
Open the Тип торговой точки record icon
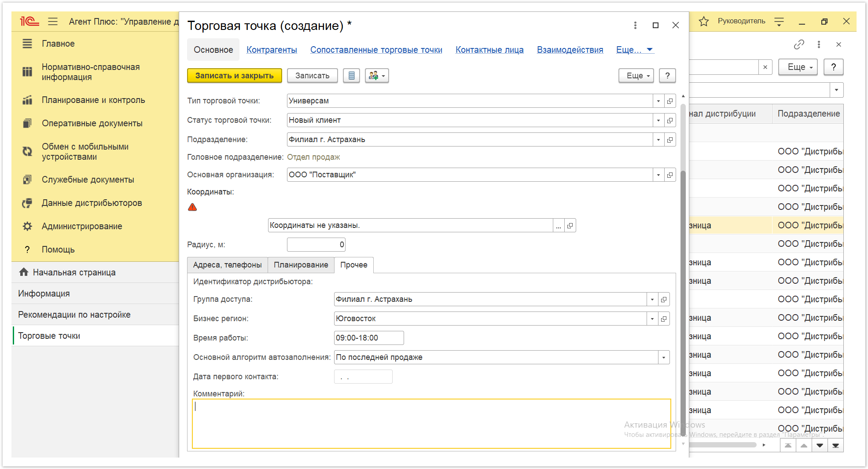point(670,101)
